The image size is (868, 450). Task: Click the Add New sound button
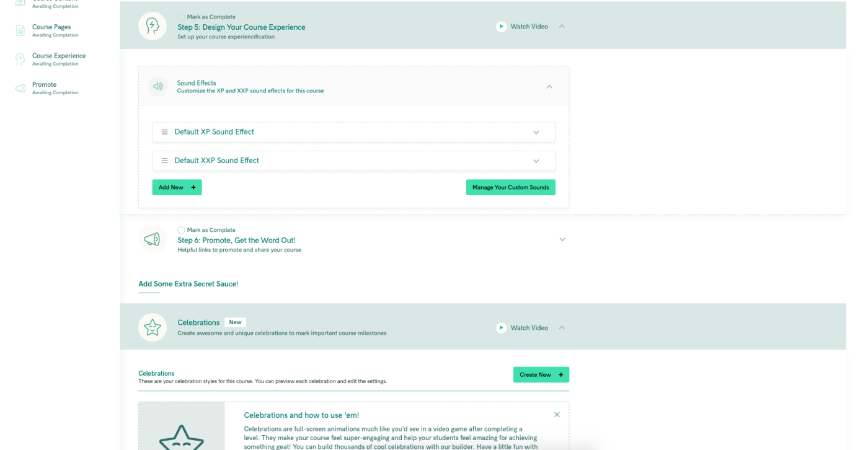point(177,187)
